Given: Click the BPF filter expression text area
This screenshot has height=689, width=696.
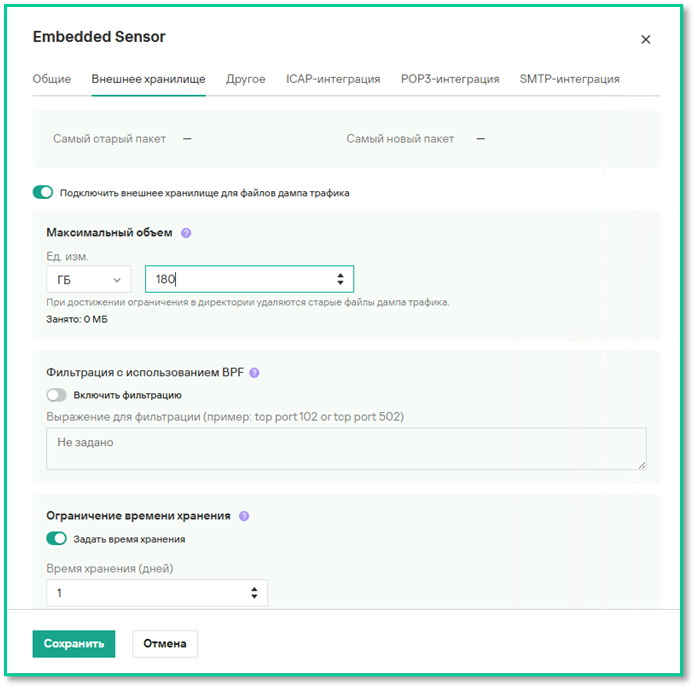Looking at the screenshot, I should [x=346, y=449].
